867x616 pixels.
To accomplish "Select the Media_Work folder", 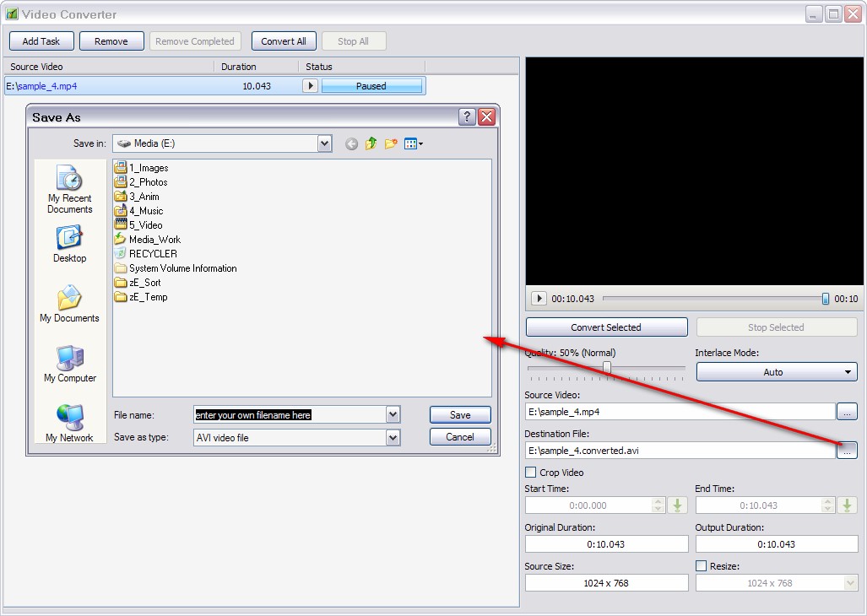I will pos(154,240).
